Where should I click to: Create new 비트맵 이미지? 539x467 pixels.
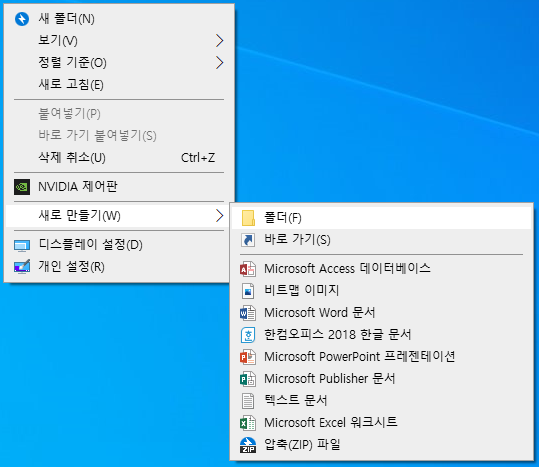click(382, 291)
